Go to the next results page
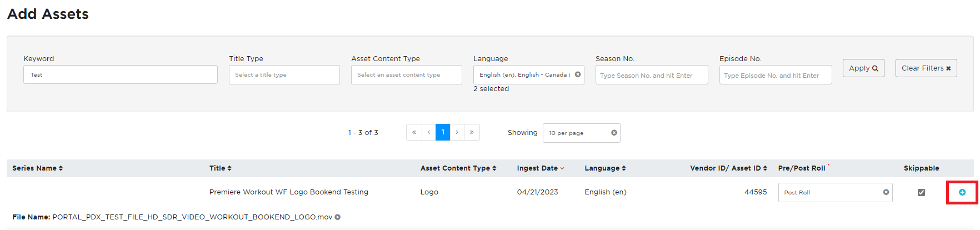 [x=457, y=132]
